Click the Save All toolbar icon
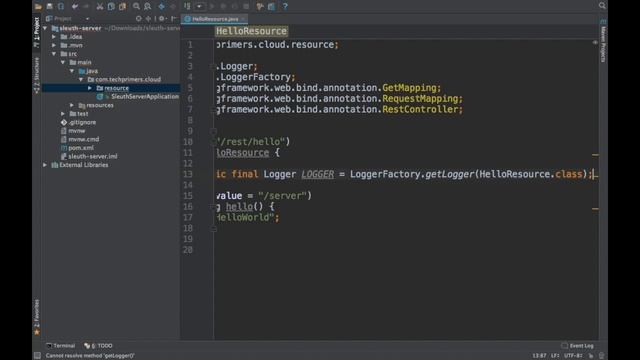 pyautogui.click(x=49, y=6)
